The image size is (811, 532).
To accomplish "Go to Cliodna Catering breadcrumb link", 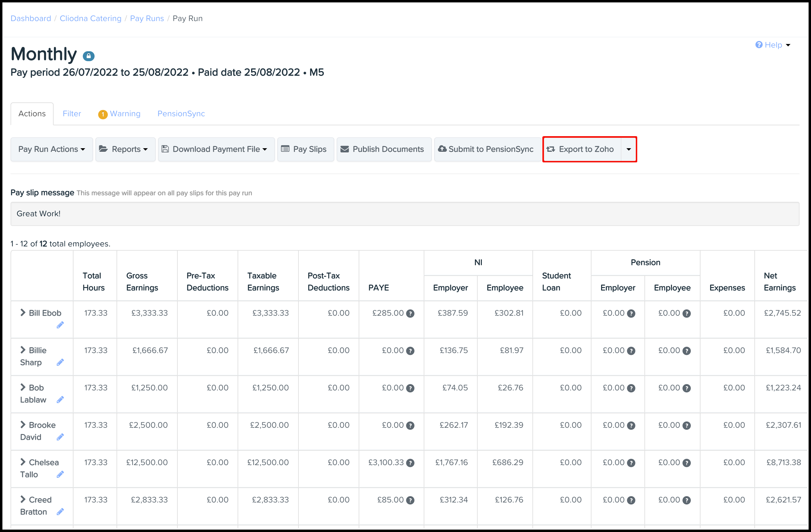I will click(x=90, y=18).
